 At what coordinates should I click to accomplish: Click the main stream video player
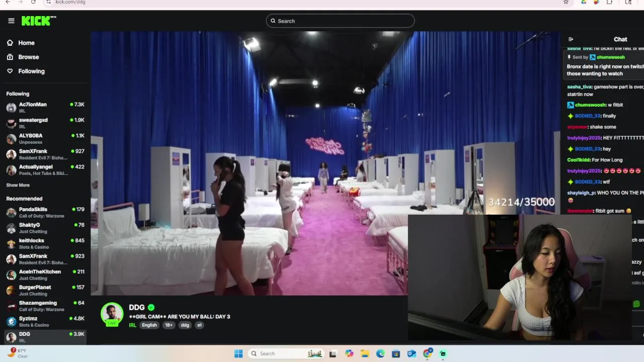(325, 163)
